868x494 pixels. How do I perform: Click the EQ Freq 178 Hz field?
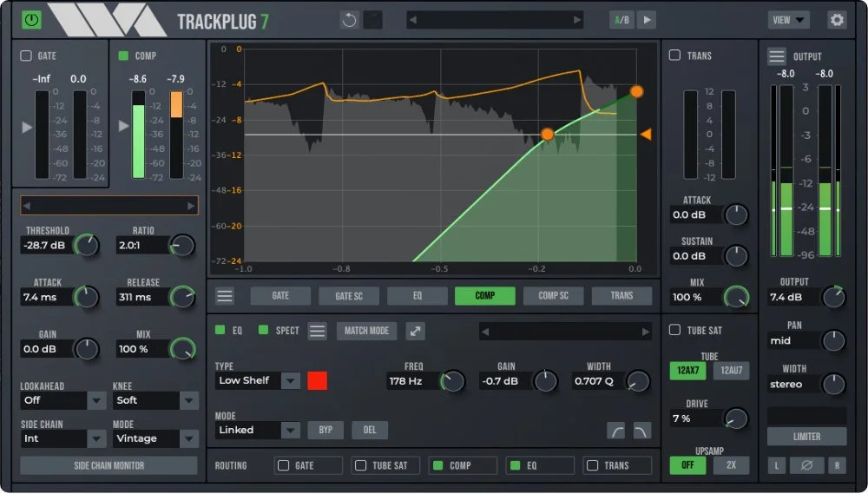tap(413, 381)
